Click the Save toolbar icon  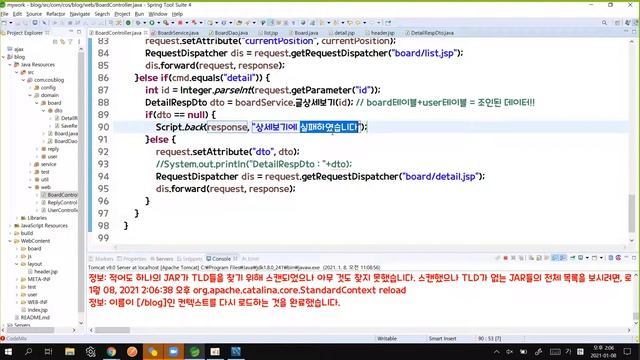pos(18,23)
